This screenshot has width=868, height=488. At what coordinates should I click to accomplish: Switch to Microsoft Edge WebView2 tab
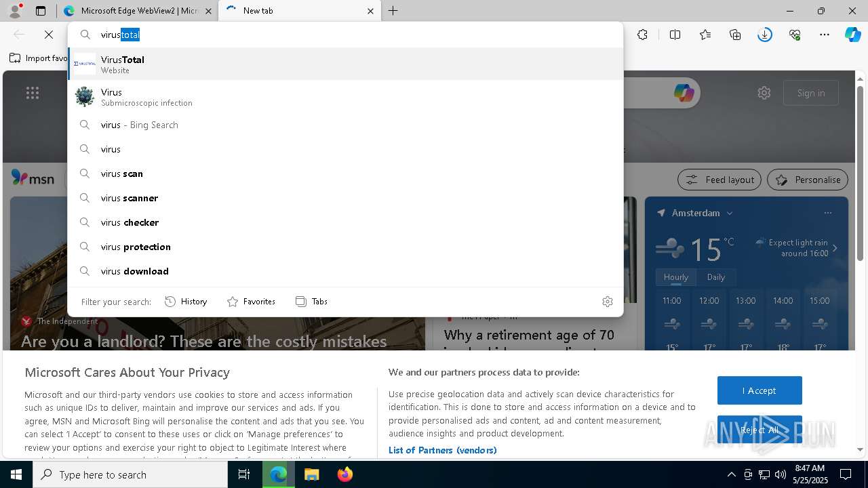coord(138,11)
